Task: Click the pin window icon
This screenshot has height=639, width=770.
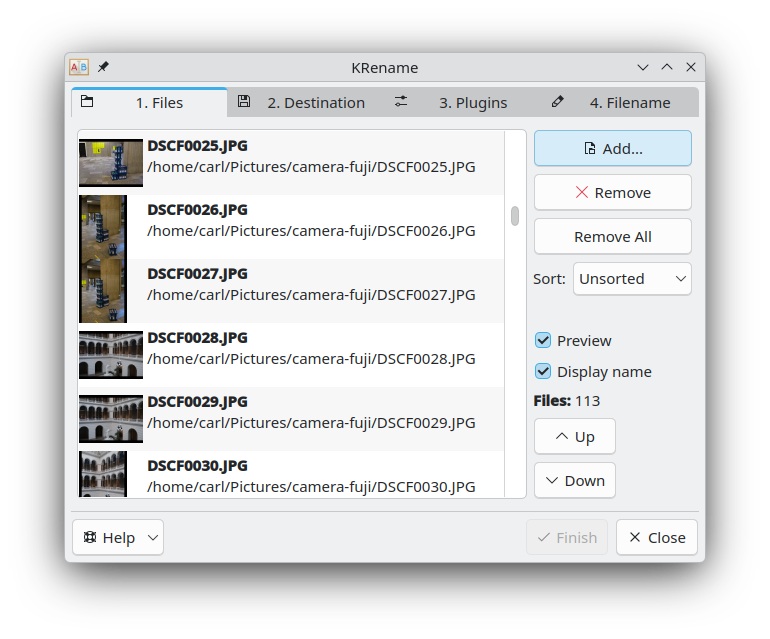Action: coord(103,68)
